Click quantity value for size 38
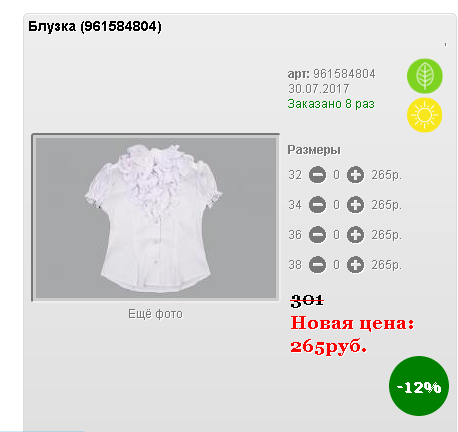458x432 pixels. 336,265
